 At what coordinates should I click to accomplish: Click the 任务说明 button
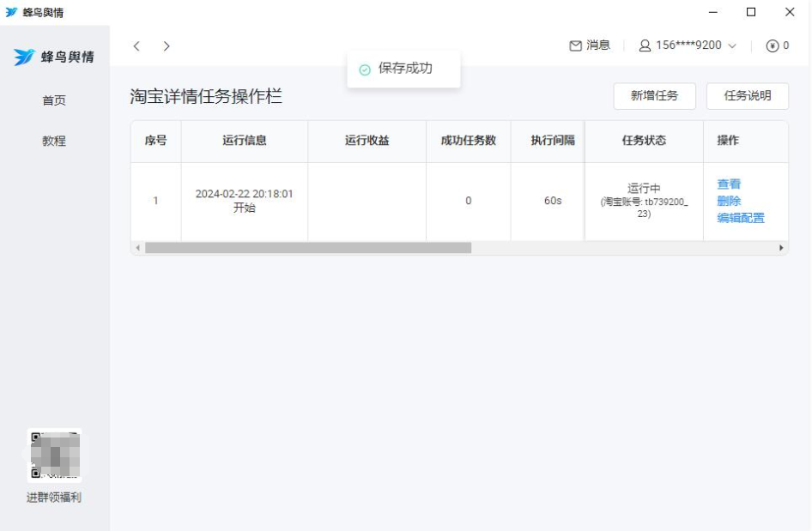pos(748,96)
